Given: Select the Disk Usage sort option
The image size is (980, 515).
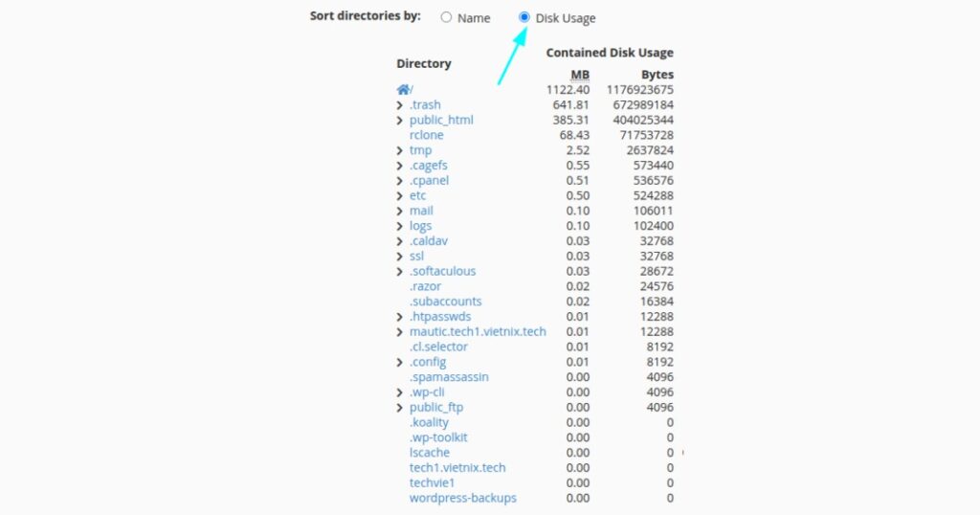Looking at the screenshot, I should tap(524, 17).
